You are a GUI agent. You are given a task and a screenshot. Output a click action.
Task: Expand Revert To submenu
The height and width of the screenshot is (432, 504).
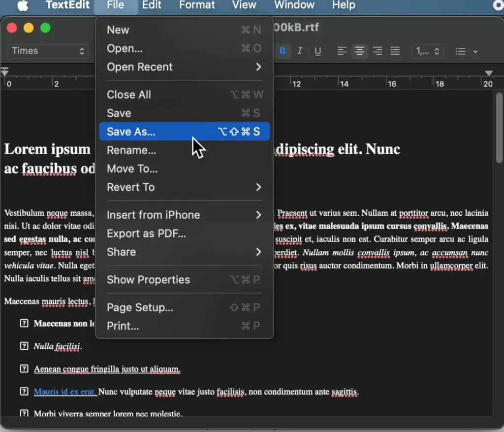(184, 187)
